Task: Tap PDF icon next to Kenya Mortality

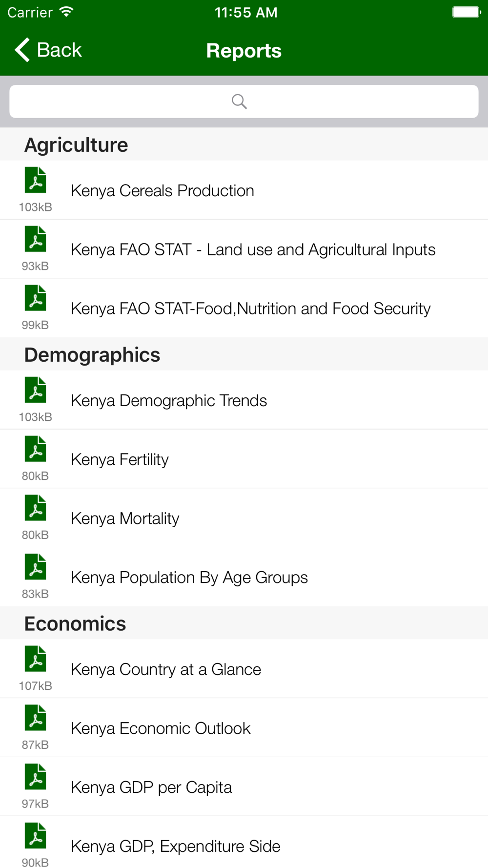Action: (36, 508)
